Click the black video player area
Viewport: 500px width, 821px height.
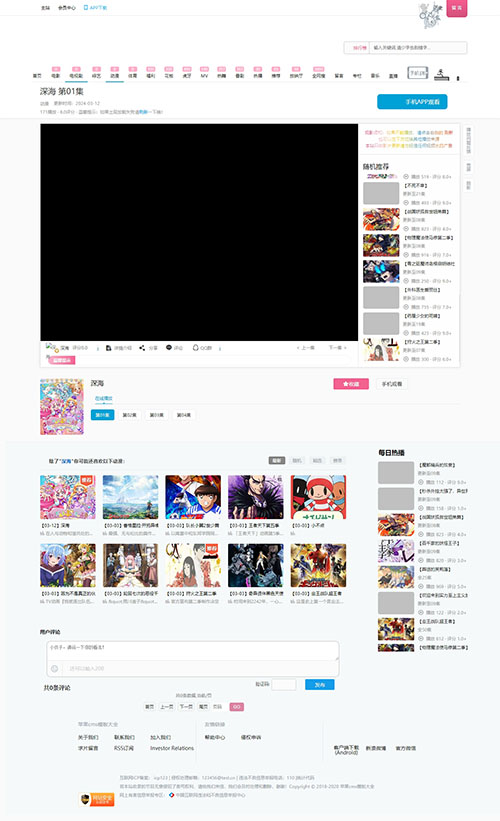click(199, 232)
